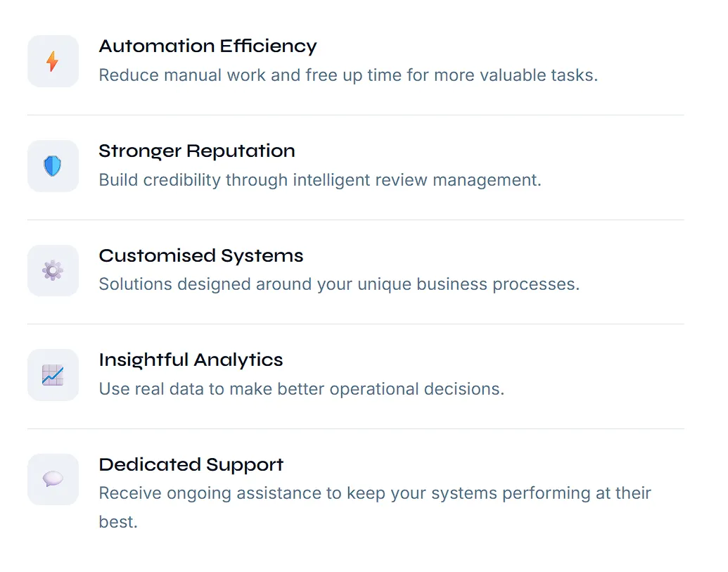Click the blue shield icon
The image size is (728, 572).
click(x=53, y=166)
